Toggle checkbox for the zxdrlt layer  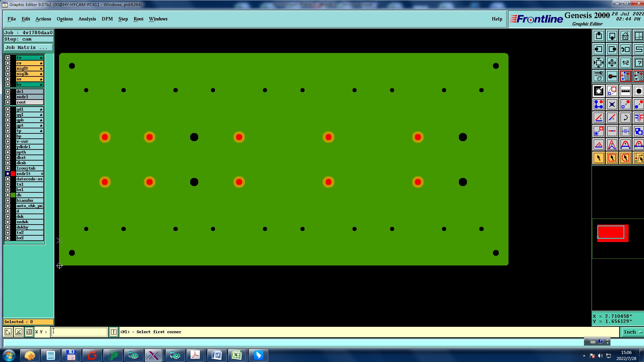tap(8, 174)
